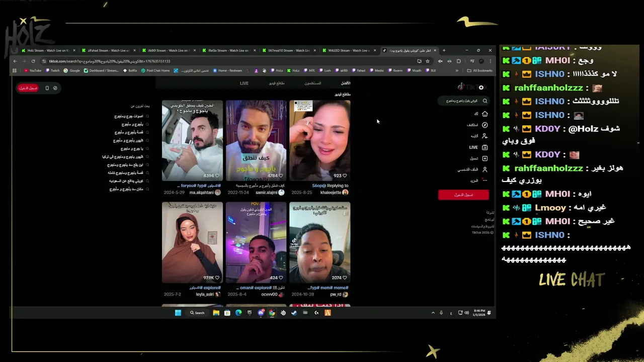Click the round icon next to phone icon

point(55,88)
